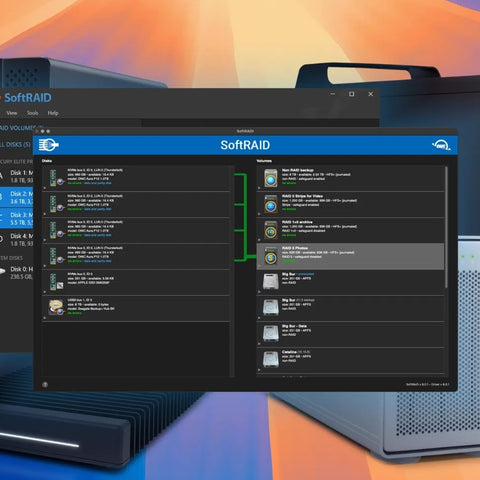Screen dimensions: 480x480
Task: Expand the unmounted Big Sur volume tile
Action: tap(259, 292)
